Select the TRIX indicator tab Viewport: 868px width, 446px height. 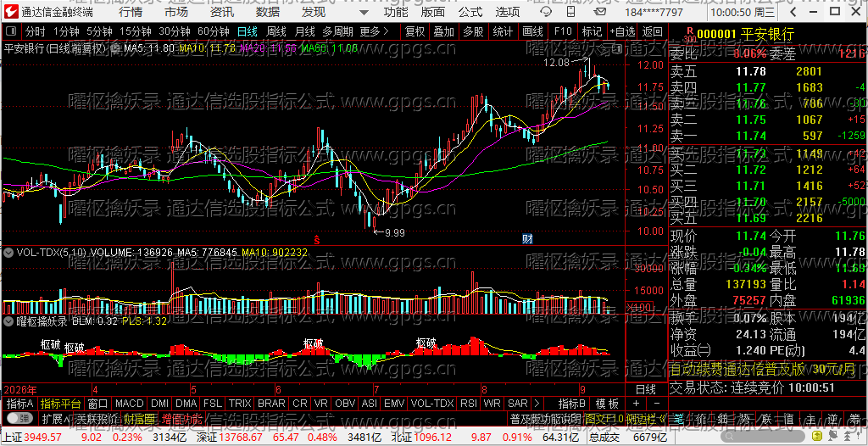click(240, 404)
